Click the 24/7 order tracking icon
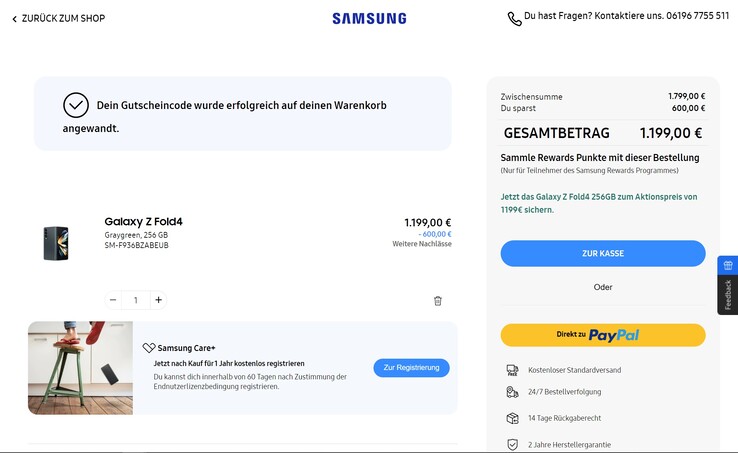 512,393
